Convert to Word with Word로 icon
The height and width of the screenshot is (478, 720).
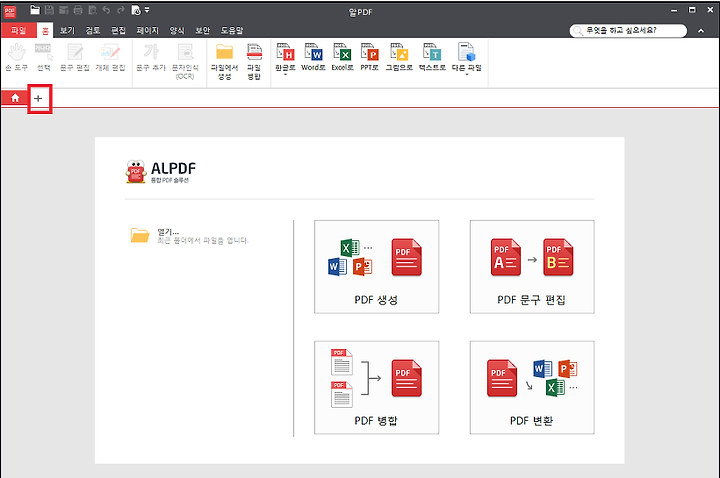[313, 57]
